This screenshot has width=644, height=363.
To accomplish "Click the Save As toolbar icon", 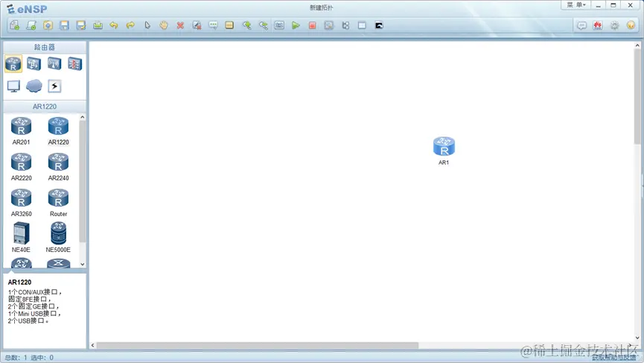I will (x=81, y=25).
